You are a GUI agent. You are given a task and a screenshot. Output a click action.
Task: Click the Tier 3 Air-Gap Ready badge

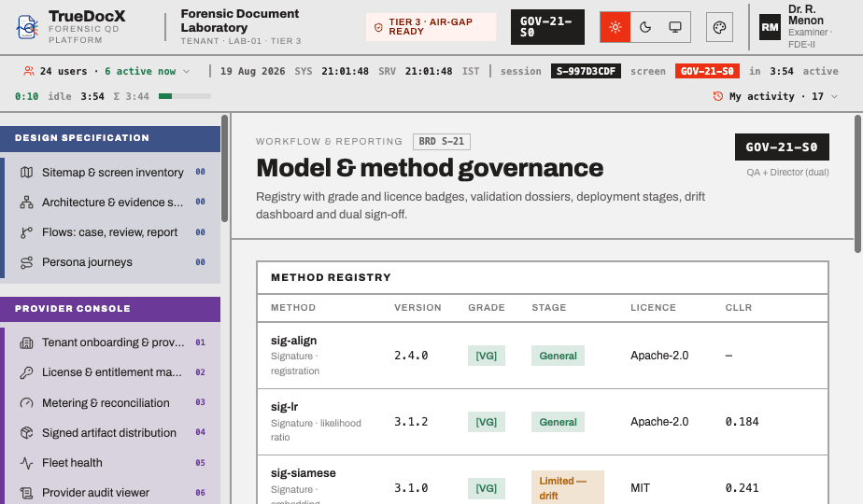tap(431, 27)
